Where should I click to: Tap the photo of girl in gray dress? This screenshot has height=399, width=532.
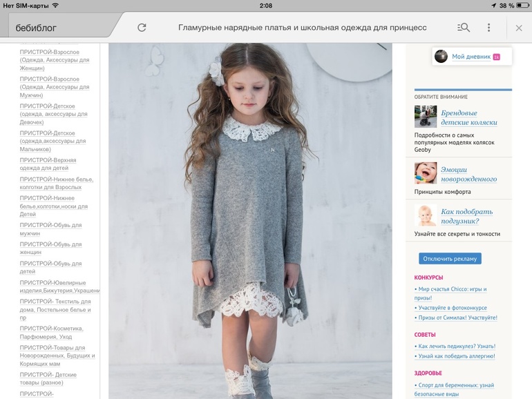[250, 221]
